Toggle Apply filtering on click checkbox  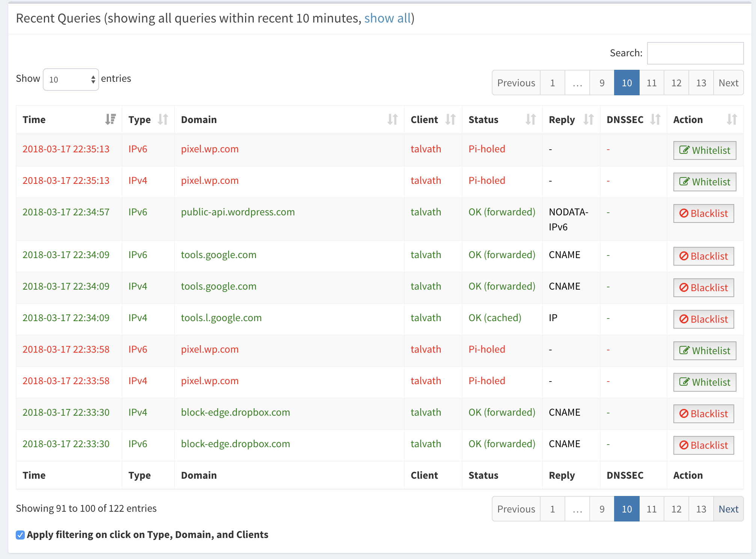[x=20, y=535]
